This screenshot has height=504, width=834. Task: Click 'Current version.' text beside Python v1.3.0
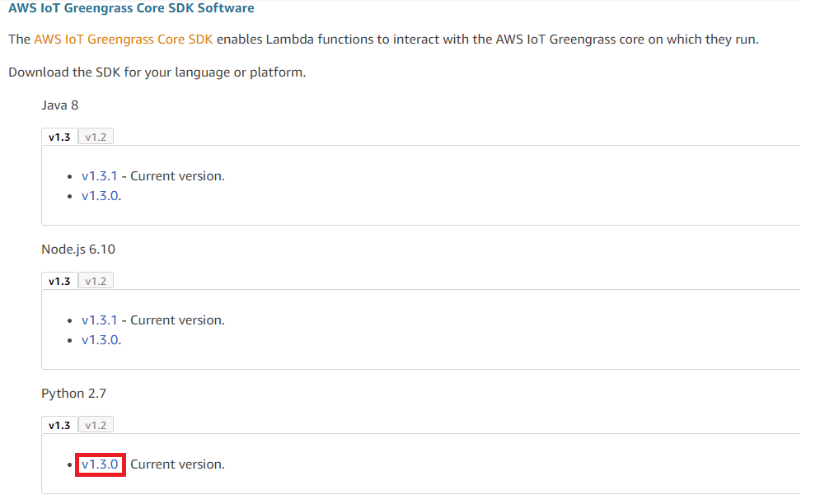point(178,464)
